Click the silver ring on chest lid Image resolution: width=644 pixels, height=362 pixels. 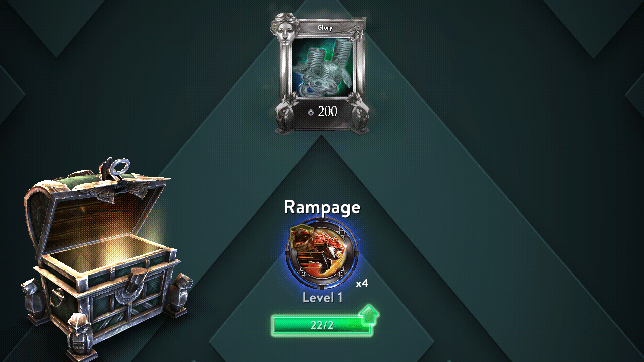(120, 167)
